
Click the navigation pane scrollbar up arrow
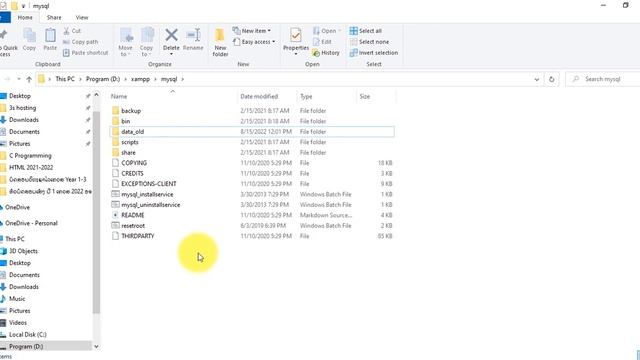[96, 95]
